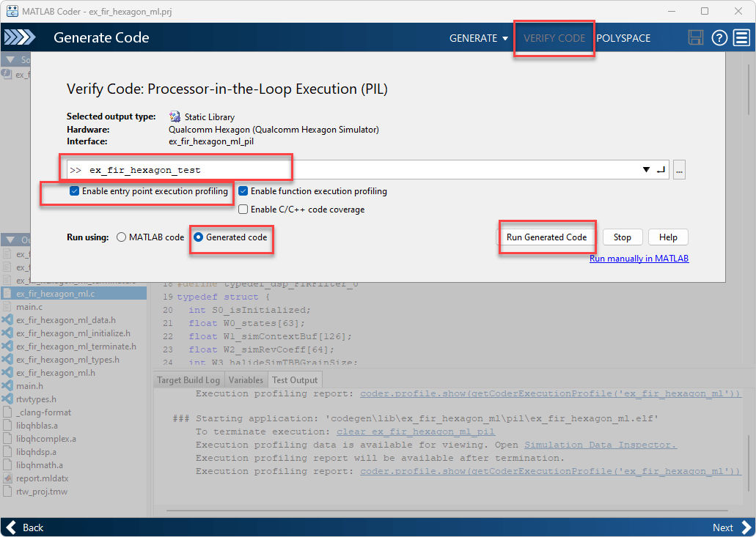Click the icon beside ex_fir_hexagon_ml_terminate.h
756x537 pixels.
coord(7,347)
